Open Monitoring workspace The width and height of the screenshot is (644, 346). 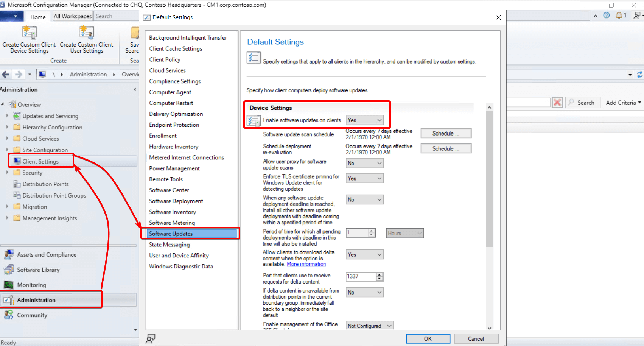(x=32, y=285)
